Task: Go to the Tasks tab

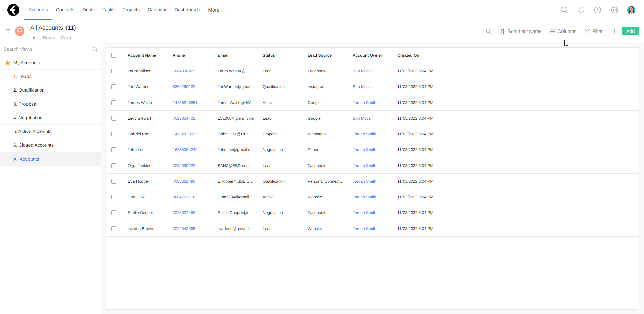Action: (108, 10)
